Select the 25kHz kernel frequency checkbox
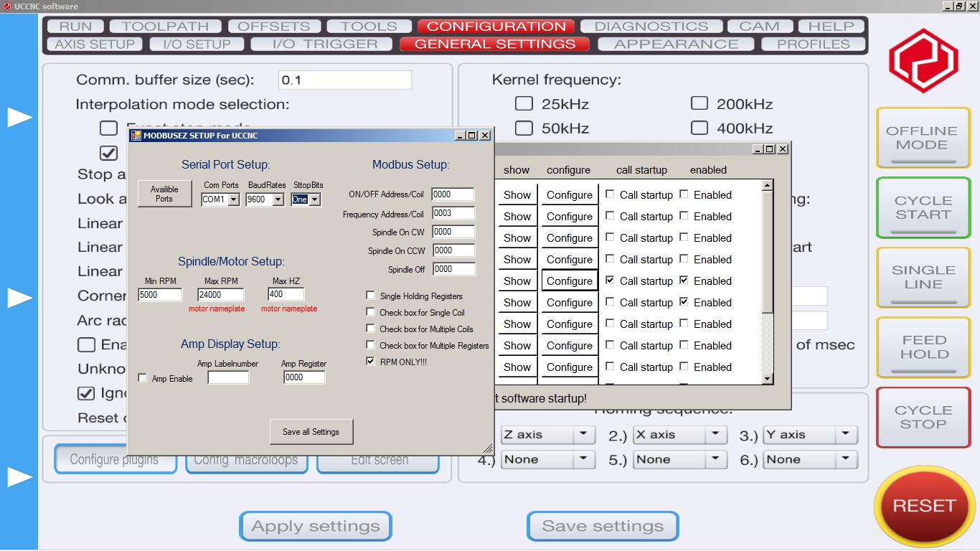980x551 pixels. [524, 103]
